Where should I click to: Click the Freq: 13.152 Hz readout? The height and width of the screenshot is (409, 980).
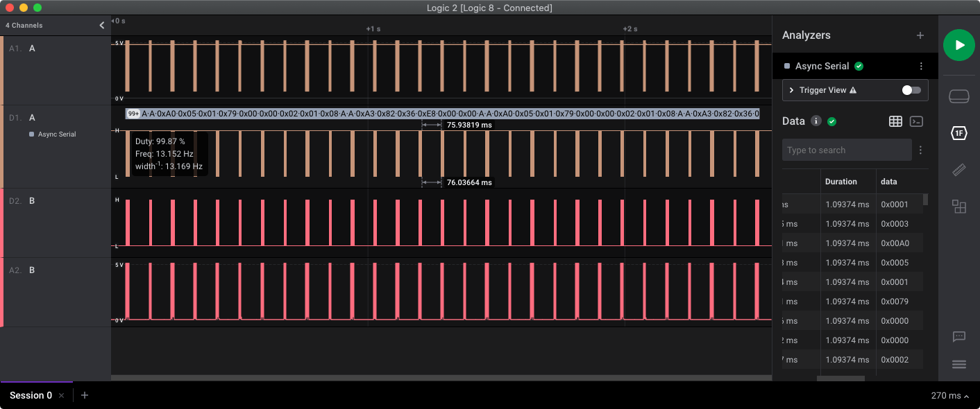pos(164,154)
